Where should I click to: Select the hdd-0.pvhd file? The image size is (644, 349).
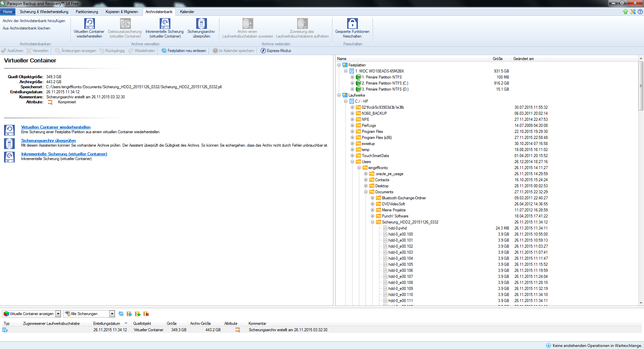click(x=397, y=228)
